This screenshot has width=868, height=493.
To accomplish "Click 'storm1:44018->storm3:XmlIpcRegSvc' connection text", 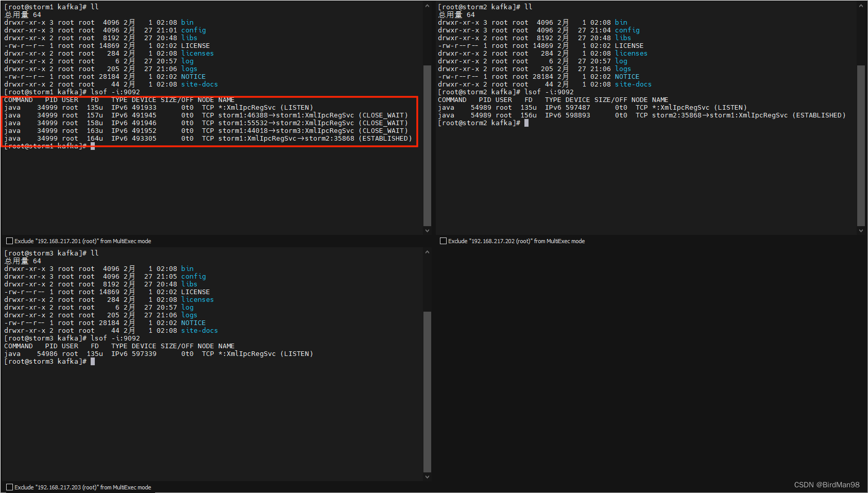I will point(286,131).
